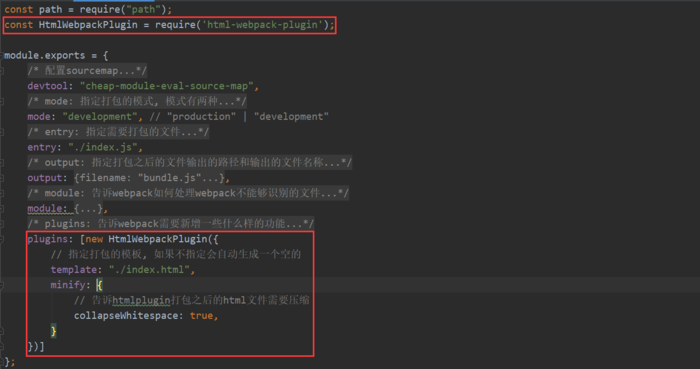Expand the folded plugins: 告诉webpack需要新增 comment
700x369 pixels.
pyautogui.click(x=171, y=224)
